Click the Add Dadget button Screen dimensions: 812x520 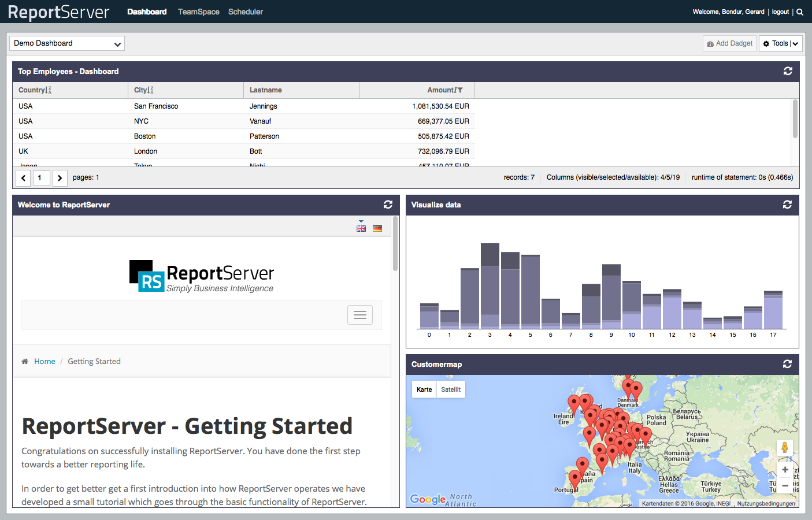tap(729, 43)
